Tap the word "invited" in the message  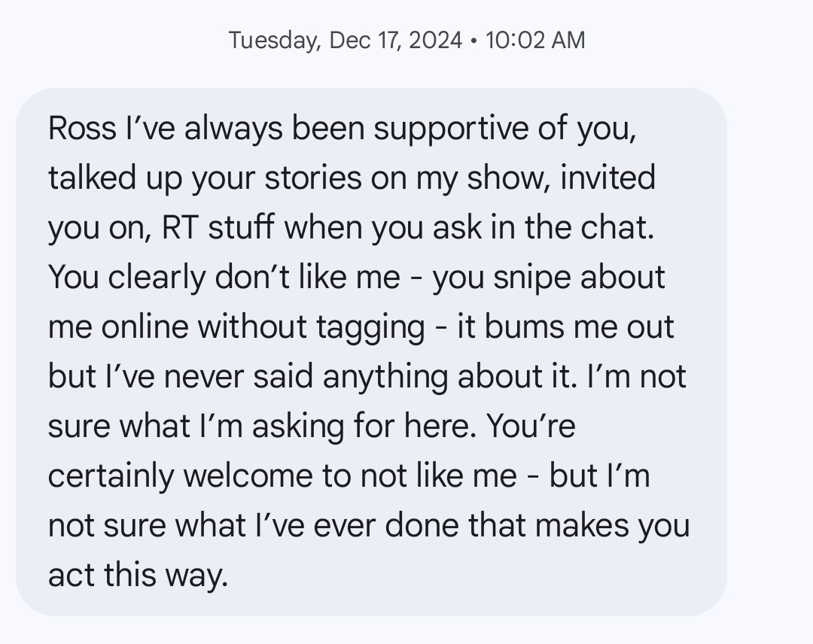click(607, 178)
